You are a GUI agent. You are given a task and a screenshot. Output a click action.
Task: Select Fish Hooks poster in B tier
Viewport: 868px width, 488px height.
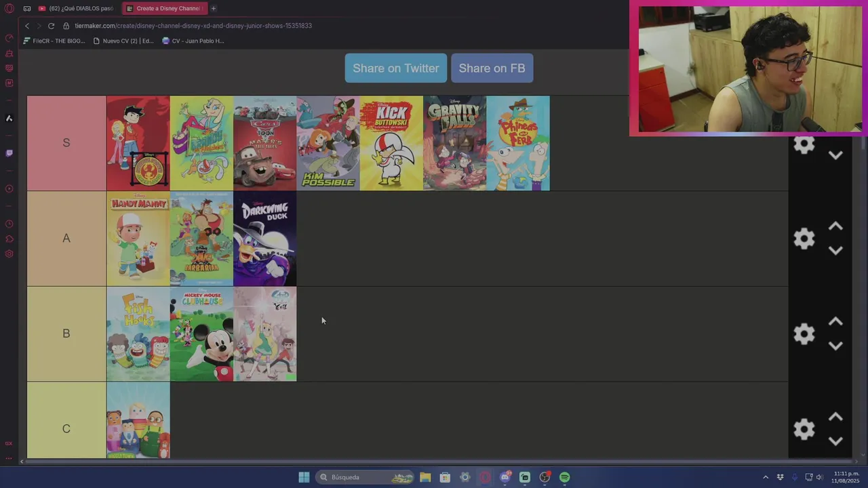point(138,333)
